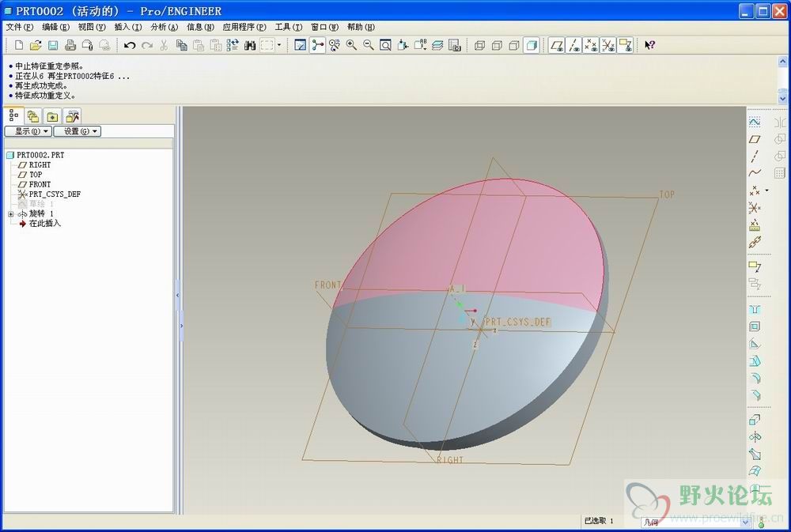Open the Layers icon in toolbar
The width and height of the screenshot is (791, 532).
pyautogui.click(x=437, y=45)
